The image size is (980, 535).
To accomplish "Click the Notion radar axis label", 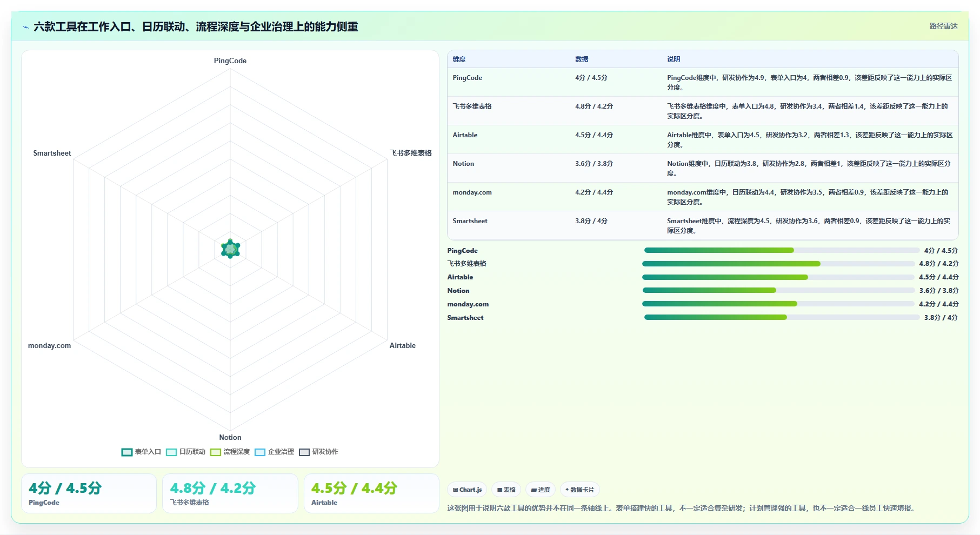I will click(230, 437).
